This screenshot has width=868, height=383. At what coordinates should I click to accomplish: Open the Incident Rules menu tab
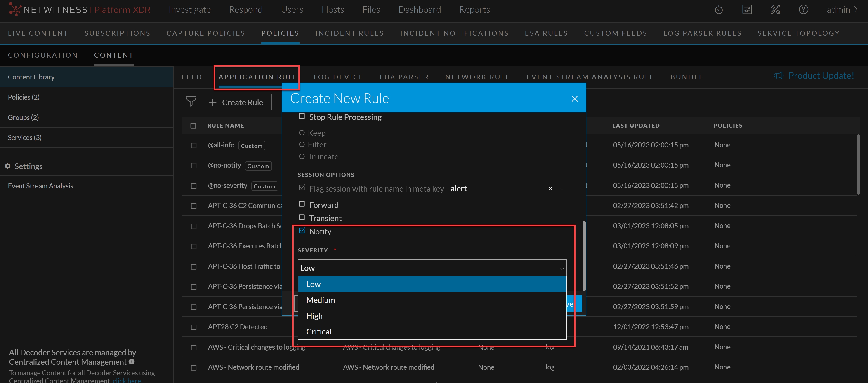(349, 33)
